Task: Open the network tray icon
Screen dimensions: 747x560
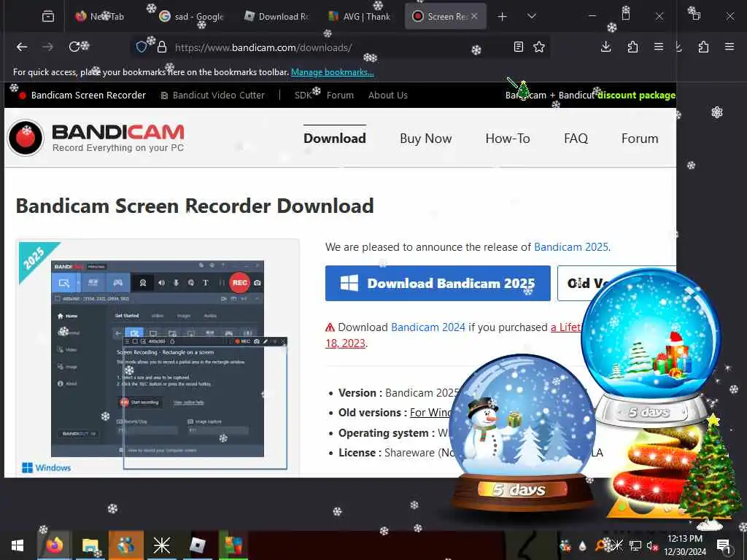Action: [x=635, y=545]
